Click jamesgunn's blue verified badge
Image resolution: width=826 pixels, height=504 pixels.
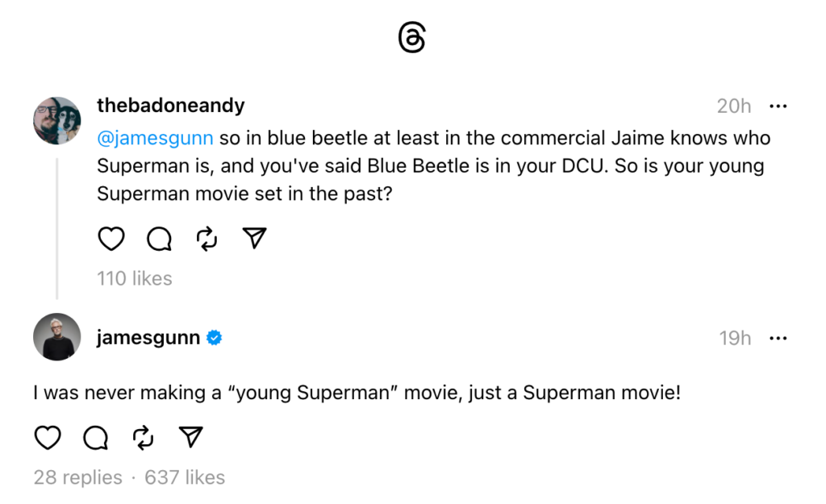(x=215, y=338)
